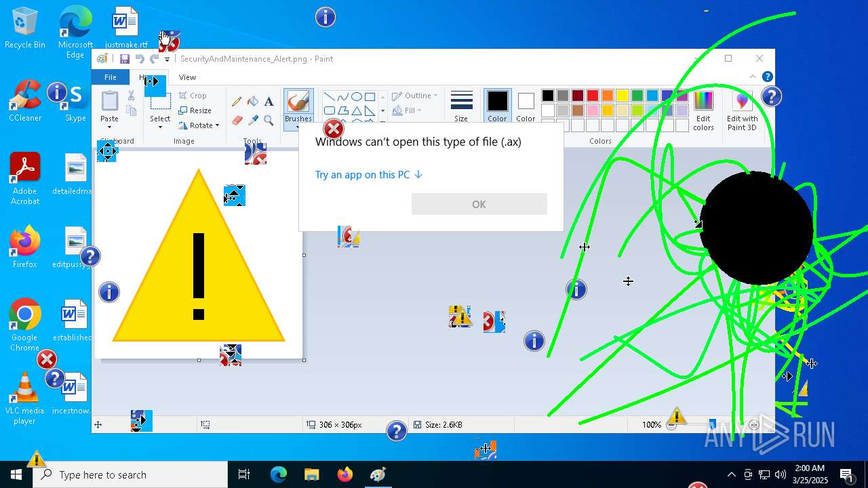The image size is (868, 488).
Task: Select the Color picker eyedropper tool
Action: pyautogui.click(x=253, y=121)
